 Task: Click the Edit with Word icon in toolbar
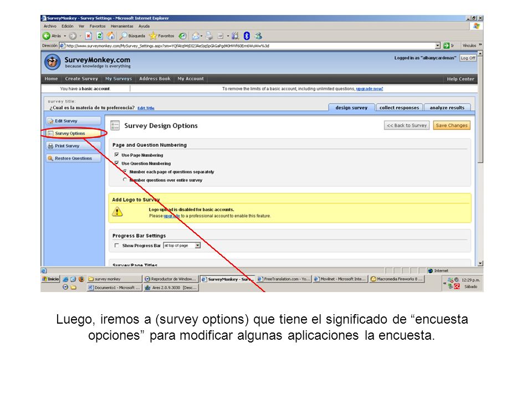(221, 35)
